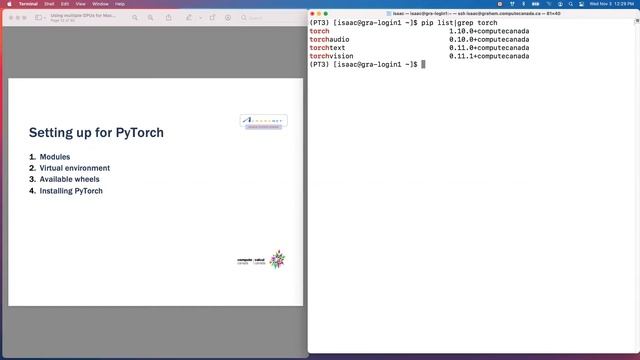This screenshot has height=360, width=640.
Task: Open the Terminal menu
Action: click(x=28, y=4)
